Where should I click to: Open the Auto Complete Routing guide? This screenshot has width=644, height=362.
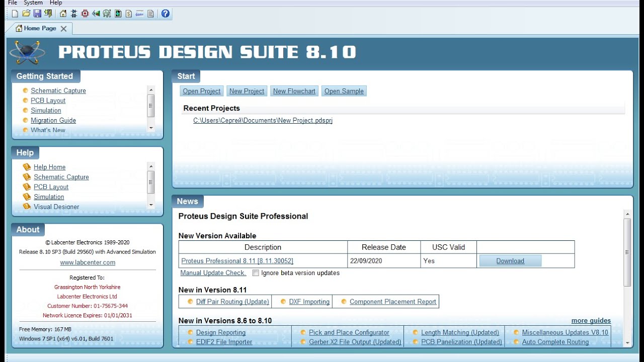(x=555, y=342)
